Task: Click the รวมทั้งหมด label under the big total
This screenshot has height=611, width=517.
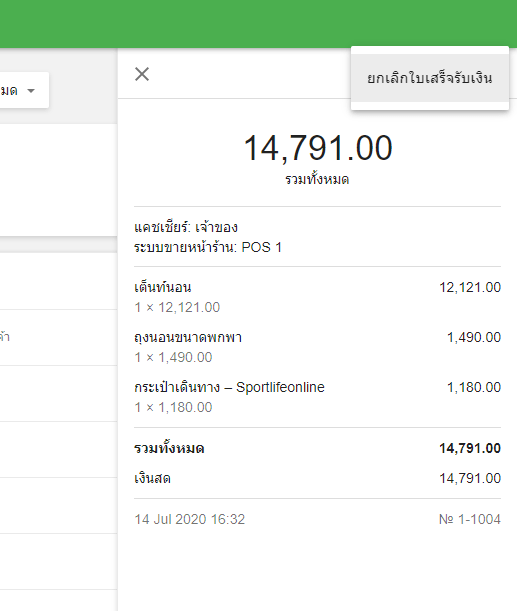Action: tap(317, 180)
